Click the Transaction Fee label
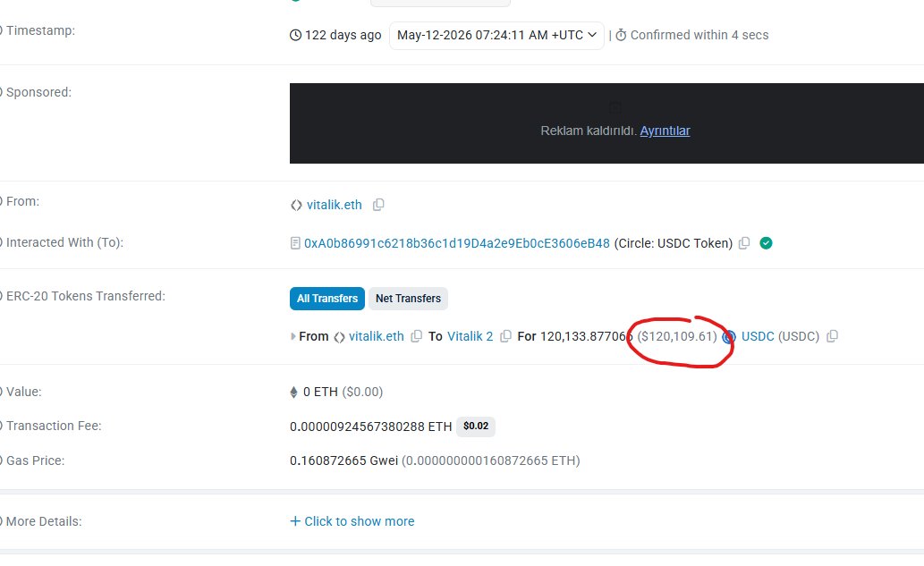 pyautogui.click(x=54, y=426)
